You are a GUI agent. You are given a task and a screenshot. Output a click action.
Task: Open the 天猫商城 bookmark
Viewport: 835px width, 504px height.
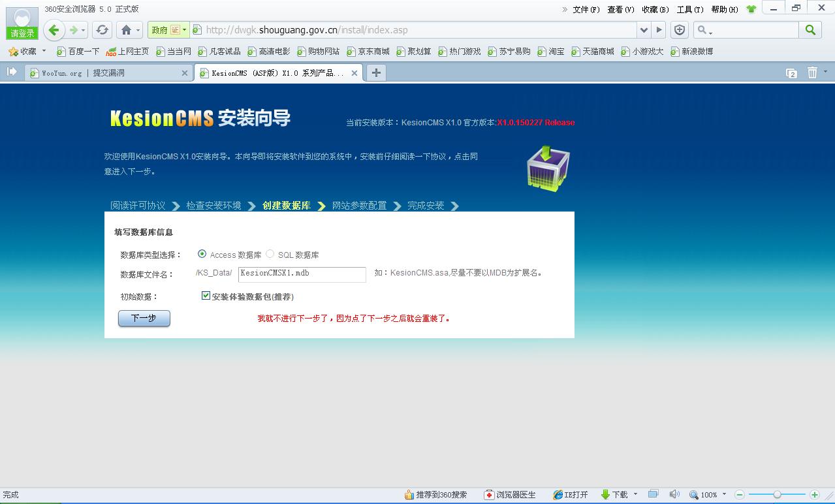pos(593,51)
